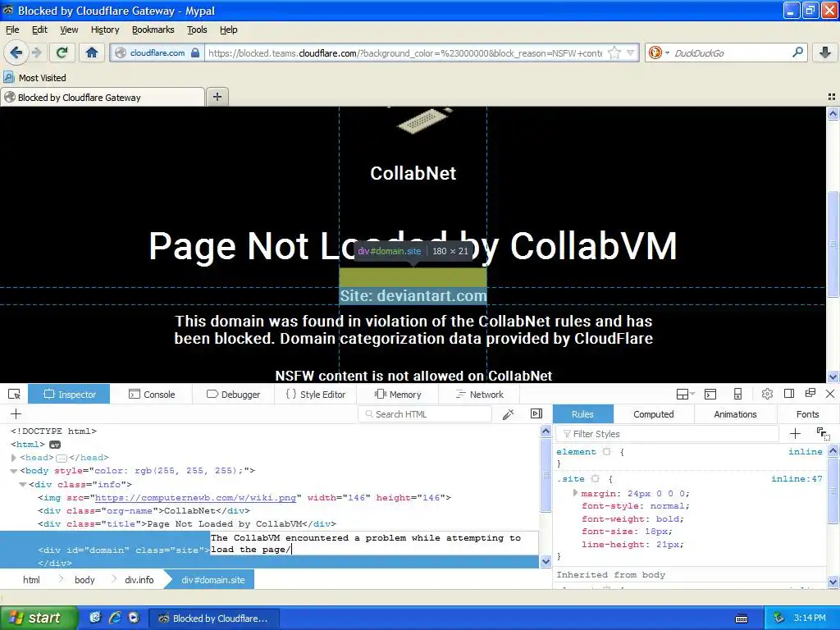Select div.info in the breadcrumb trail
Viewport: 840px width, 630px height.
click(139, 580)
